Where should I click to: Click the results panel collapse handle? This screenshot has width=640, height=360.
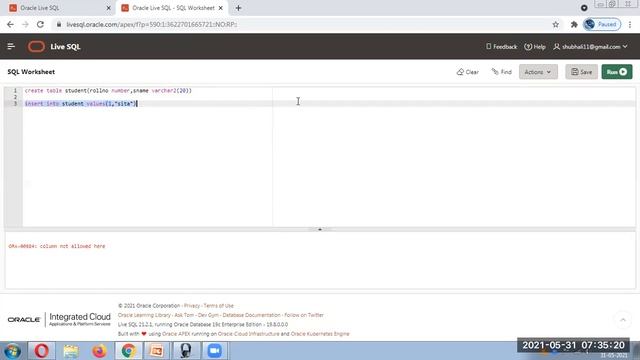coord(320,229)
